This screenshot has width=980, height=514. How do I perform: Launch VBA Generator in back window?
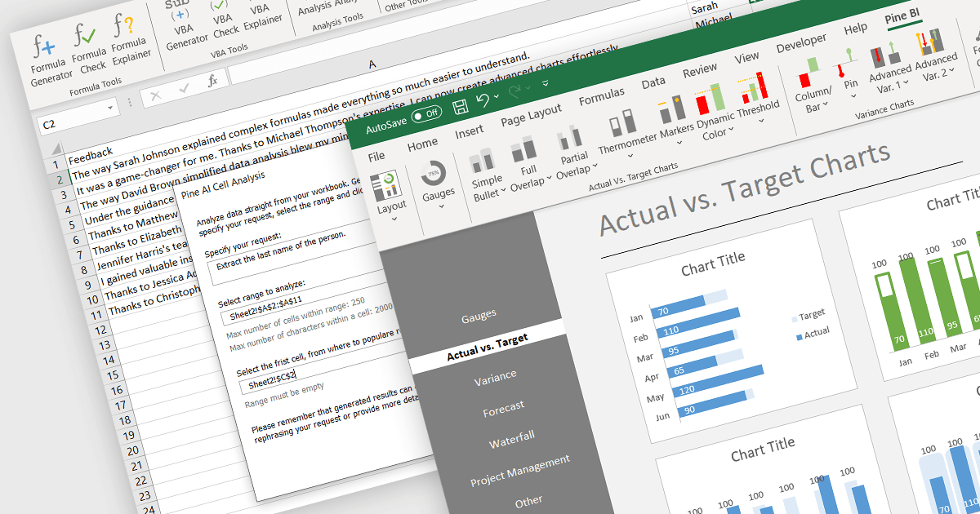187,25
